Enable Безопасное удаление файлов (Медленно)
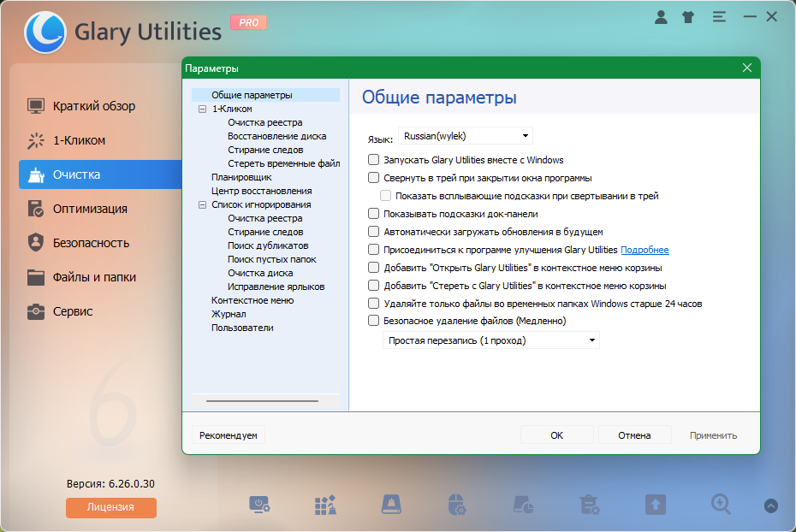The image size is (796, 532). coord(374,321)
